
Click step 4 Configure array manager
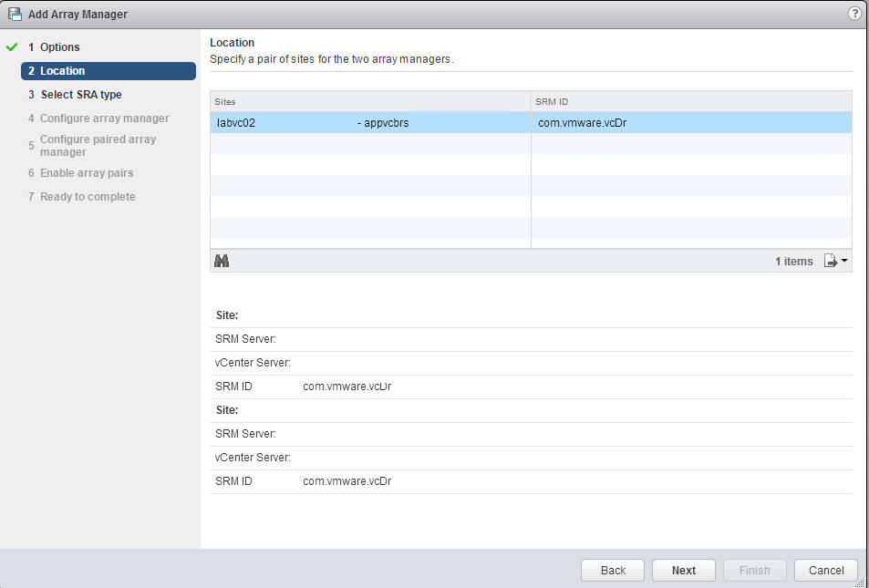click(104, 119)
